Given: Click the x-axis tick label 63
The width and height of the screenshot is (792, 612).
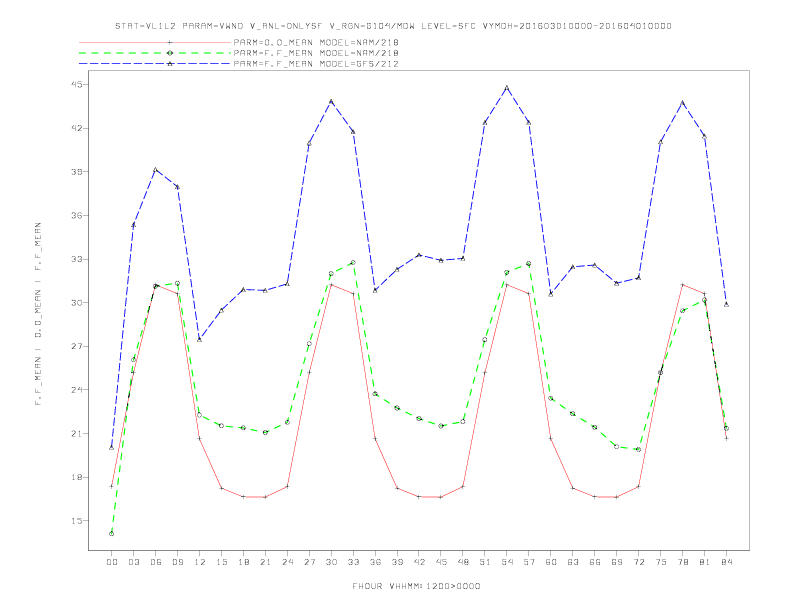Looking at the screenshot, I should coord(573,562).
